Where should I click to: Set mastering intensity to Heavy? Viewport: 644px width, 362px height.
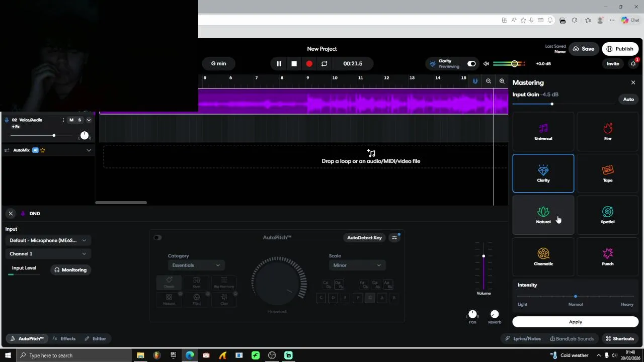(x=627, y=304)
